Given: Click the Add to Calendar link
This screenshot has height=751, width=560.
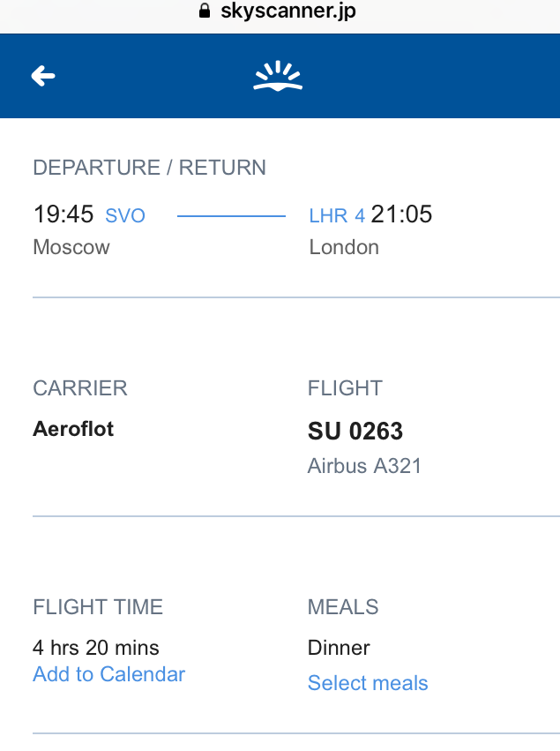Looking at the screenshot, I should [108, 674].
